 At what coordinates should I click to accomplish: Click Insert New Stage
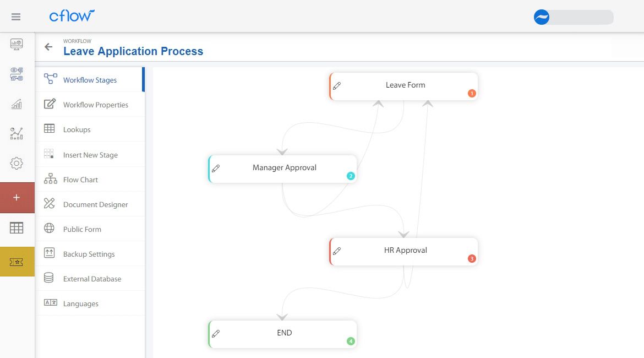point(91,154)
